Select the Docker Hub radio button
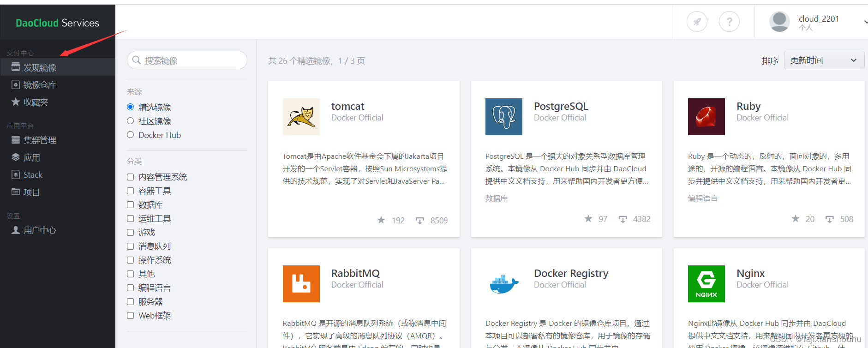 point(131,135)
